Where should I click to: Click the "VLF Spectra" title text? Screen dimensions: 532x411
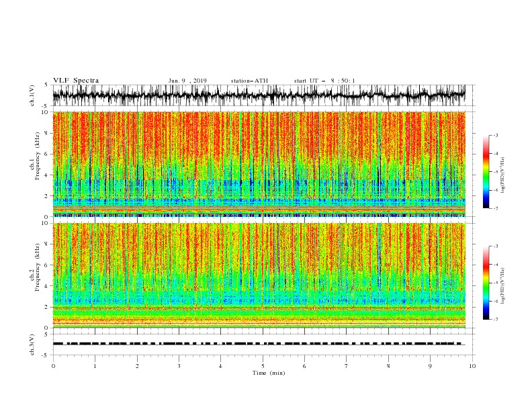pos(76,81)
